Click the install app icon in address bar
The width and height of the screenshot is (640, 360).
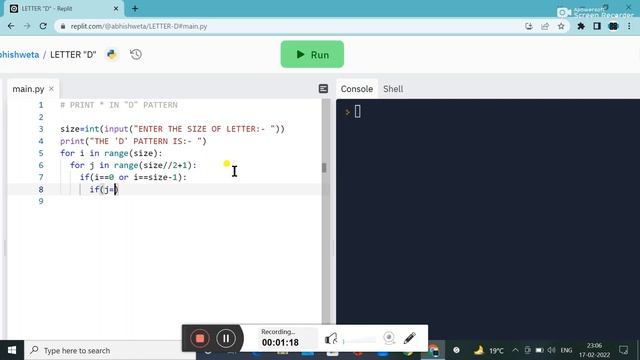pos(529,26)
